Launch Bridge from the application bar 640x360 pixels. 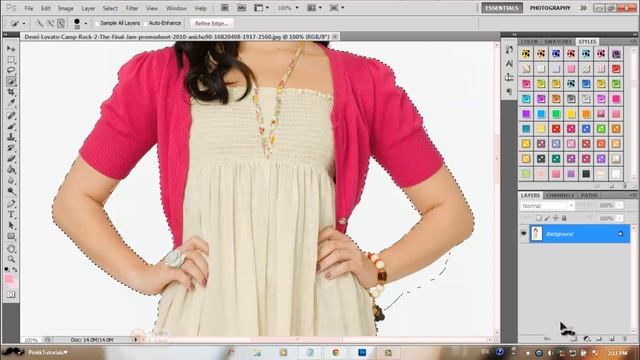tap(224, 8)
